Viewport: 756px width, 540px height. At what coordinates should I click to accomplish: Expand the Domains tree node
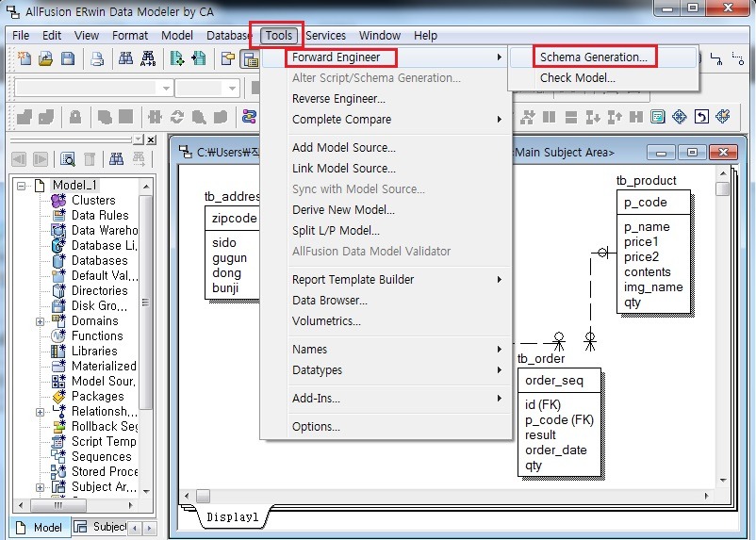pyautogui.click(x=41, y=321)
